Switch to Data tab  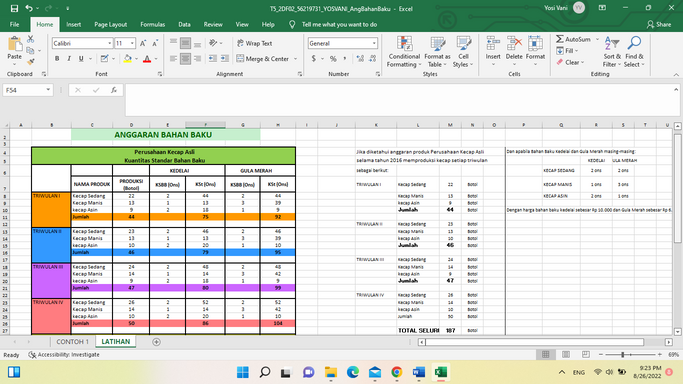184,24
